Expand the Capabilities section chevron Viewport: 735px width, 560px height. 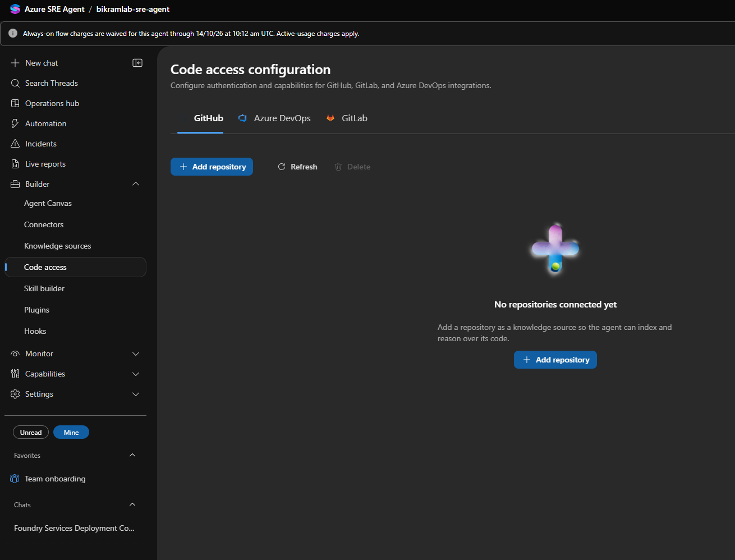[136, 374]
